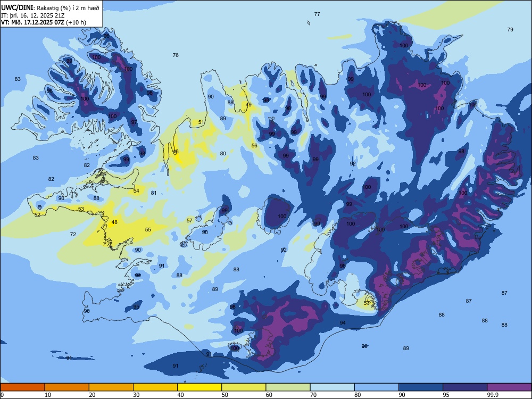The image size is (532, 399).
Task: Click the value 79 in the top-right corner
Action: point(510,29)
